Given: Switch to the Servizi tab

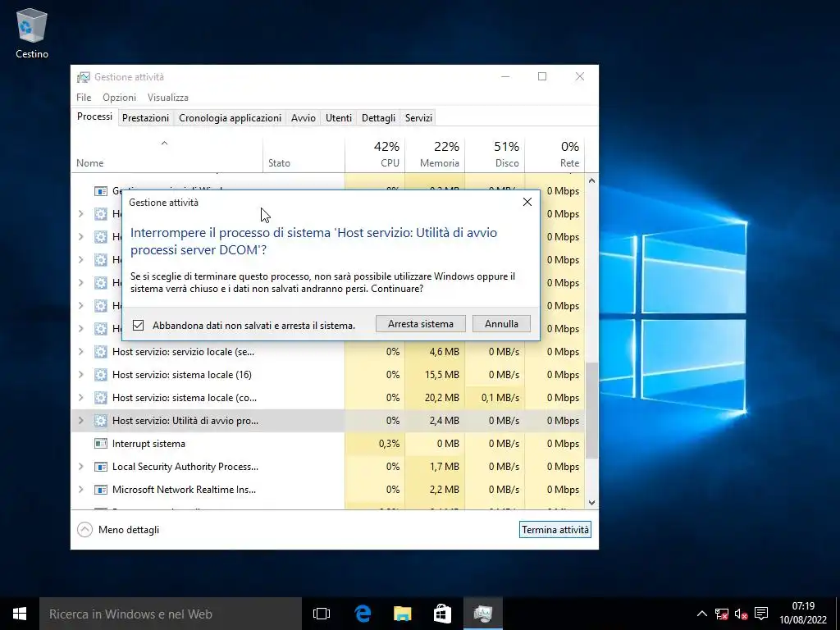Looking at the screenshot, I should (418, 118).
